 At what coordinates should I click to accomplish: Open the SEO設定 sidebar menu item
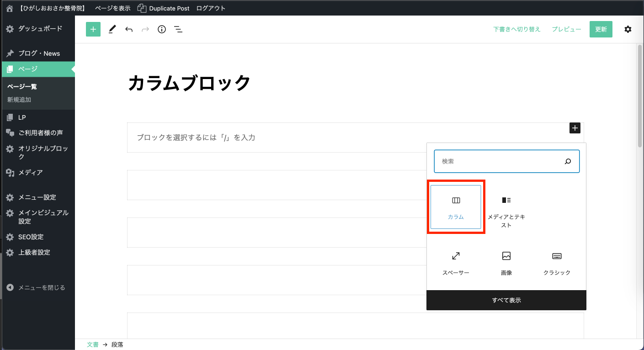(x=31, y=237)
